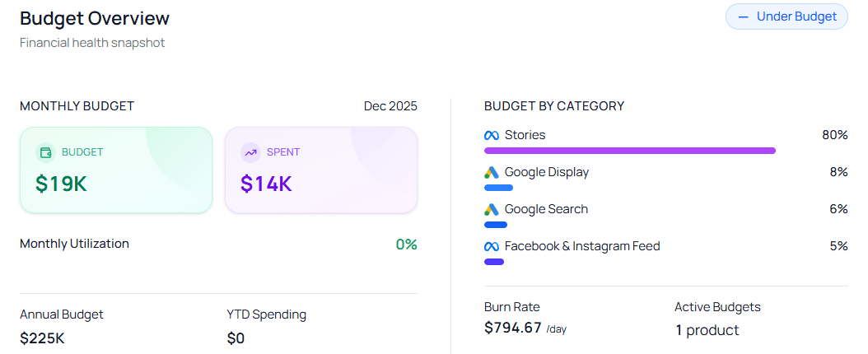Click the Google Display category label

(547, 172)
